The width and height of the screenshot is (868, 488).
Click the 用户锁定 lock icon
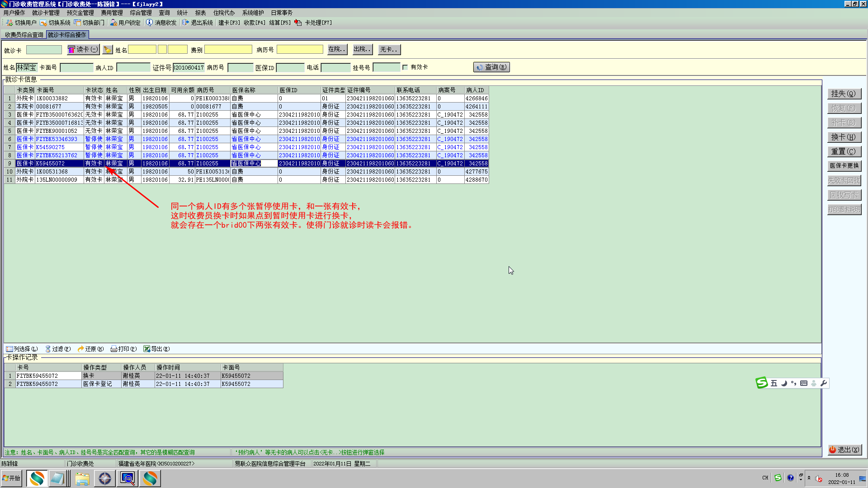coord(113,23)
